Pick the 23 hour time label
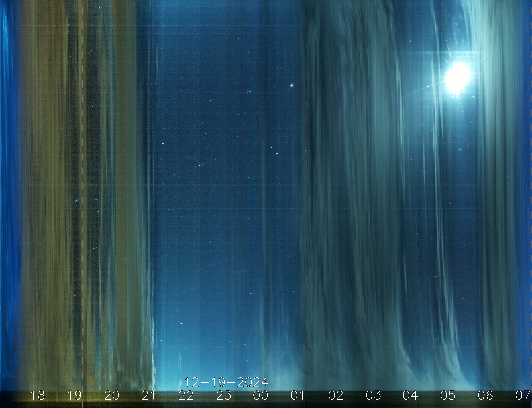This screenshot has height=408, width=532. click(x=224, y=396)
